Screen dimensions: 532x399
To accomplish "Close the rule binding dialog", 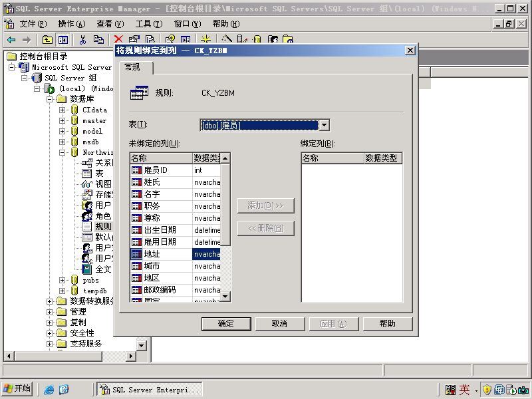I will (410, 51).
